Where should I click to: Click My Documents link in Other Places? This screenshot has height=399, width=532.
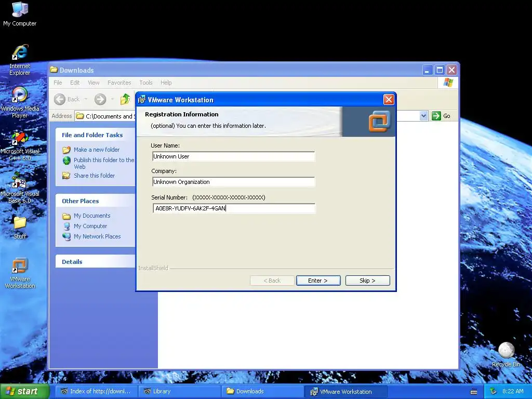[x=92, y=216]
